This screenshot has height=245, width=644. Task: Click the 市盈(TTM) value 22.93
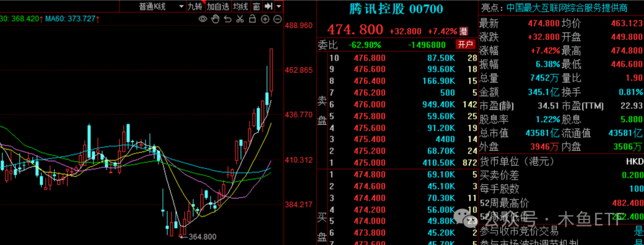[x=631, y=106]
